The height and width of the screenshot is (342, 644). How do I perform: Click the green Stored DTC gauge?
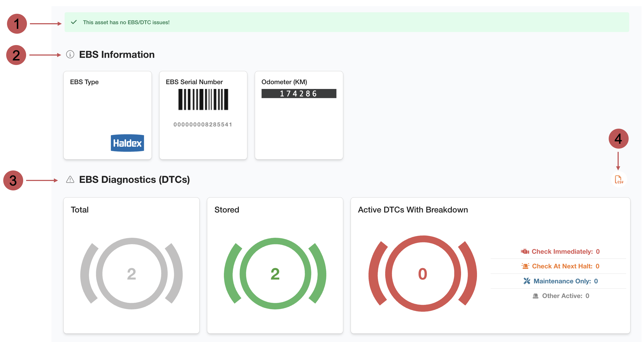[x=275, y=273]
